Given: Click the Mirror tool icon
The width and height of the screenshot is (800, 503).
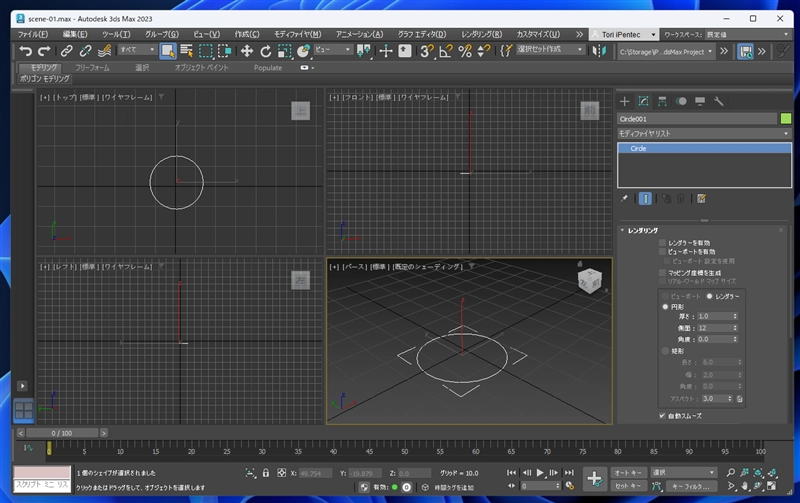Looking at the screenshot, I should (x=599, y=51).
